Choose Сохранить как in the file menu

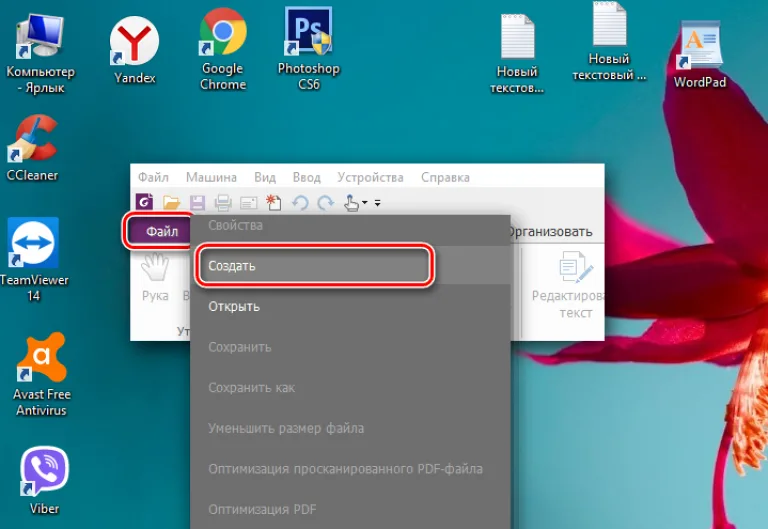(350, 388)
